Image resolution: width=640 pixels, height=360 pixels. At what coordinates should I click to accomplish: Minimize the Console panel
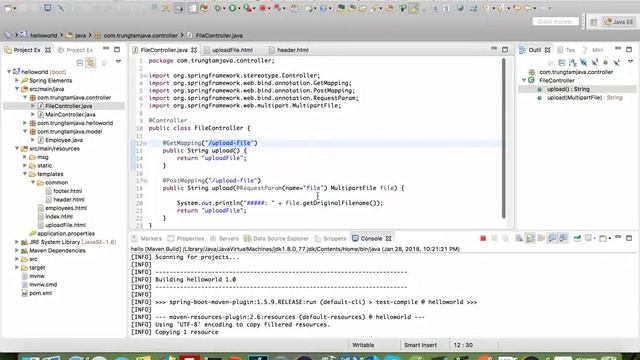[618, 238]
